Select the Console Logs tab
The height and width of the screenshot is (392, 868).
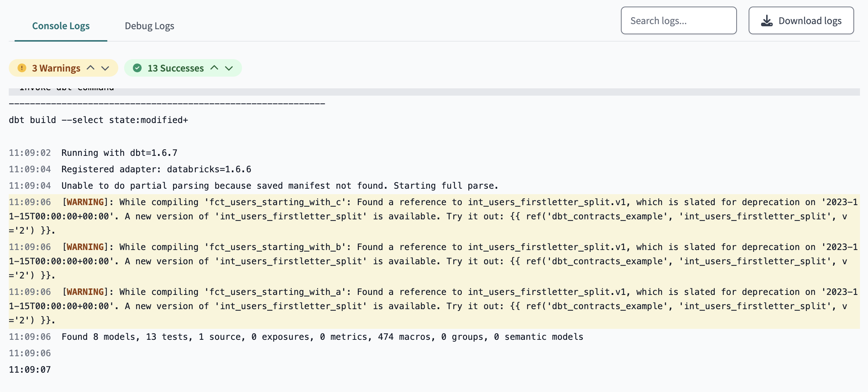(x=61, y=26)
